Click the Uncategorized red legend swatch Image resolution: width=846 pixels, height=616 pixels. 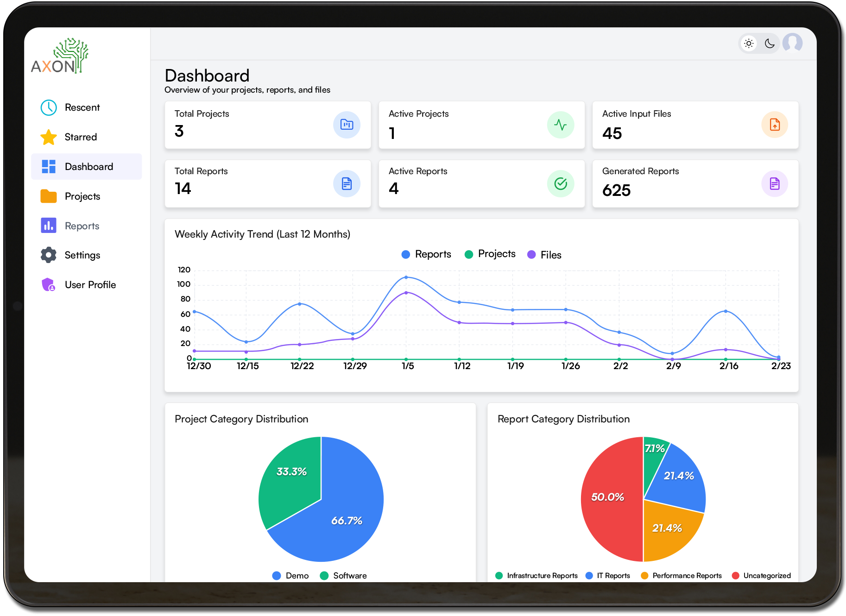[735, 575]
